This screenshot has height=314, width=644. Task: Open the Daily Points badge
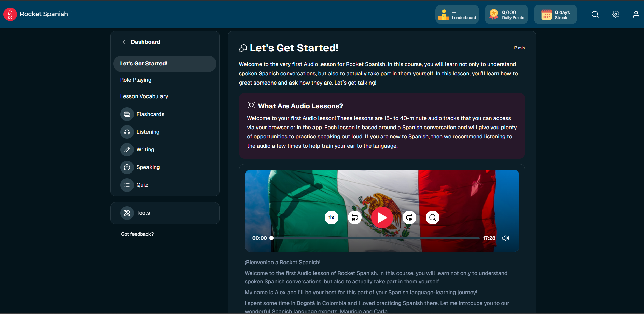tap(506, 14)
